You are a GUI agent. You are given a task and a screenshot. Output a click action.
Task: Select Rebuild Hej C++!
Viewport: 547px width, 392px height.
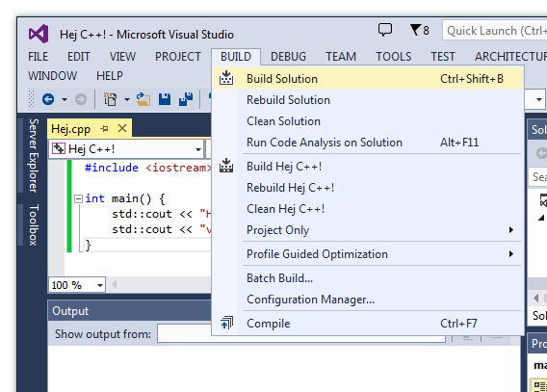[x=368, y=188]
